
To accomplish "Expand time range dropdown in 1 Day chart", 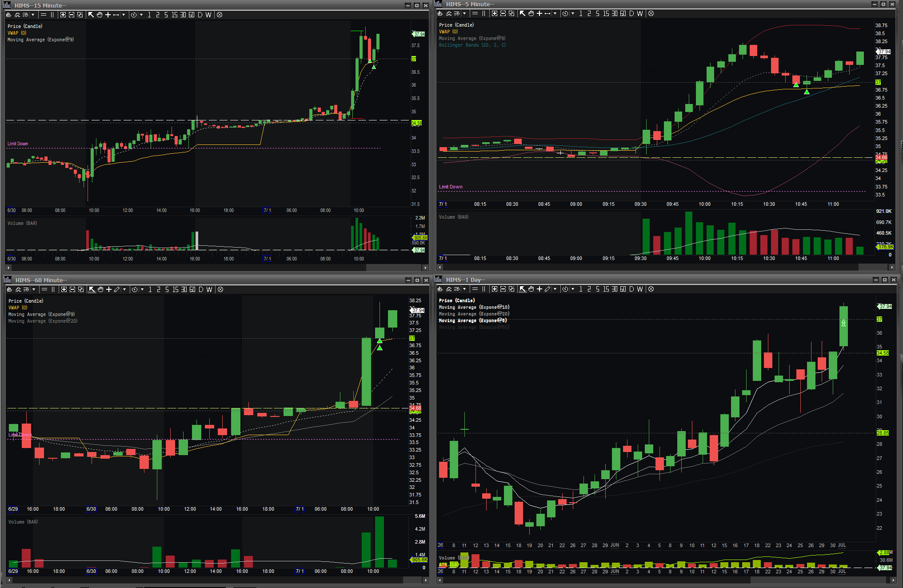I will coord(573,289).
